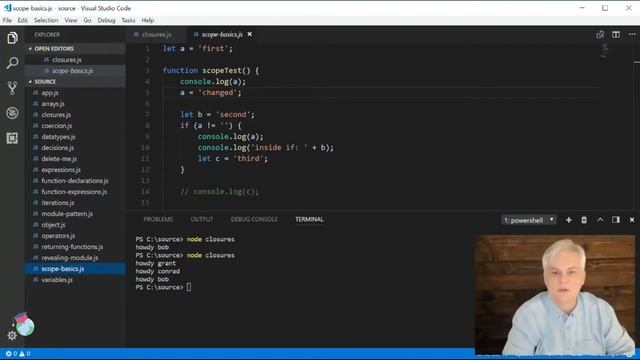Open the File menu

tap(7, 20)
